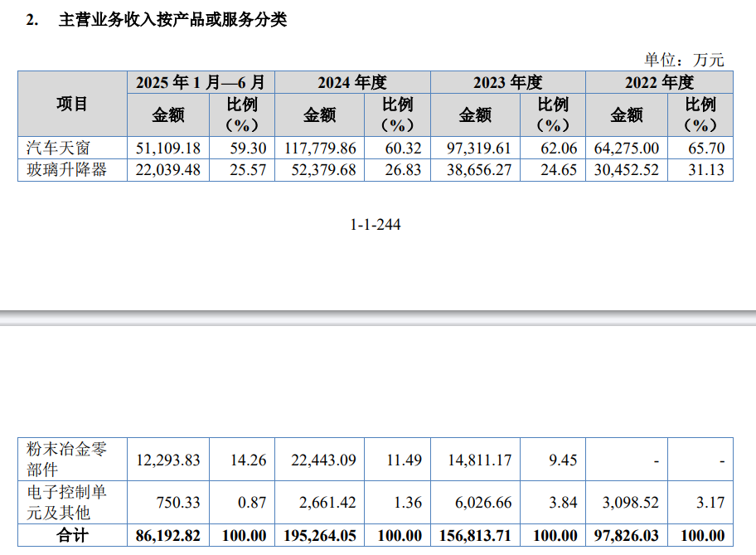Select the total value 86,192.82
The width and height of the screenshot is (756, 555).
tap(167, 536)
